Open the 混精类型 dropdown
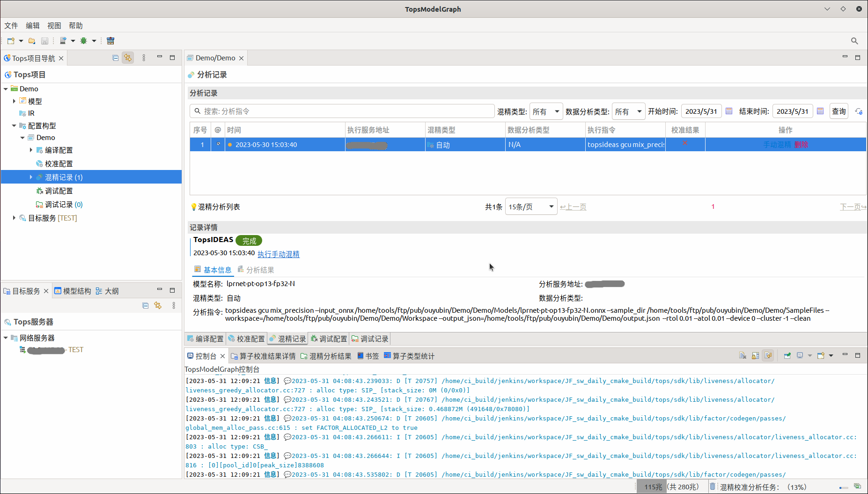Image resolution: width=868 pixels, height=494 pixels. [x=546, y=111]
